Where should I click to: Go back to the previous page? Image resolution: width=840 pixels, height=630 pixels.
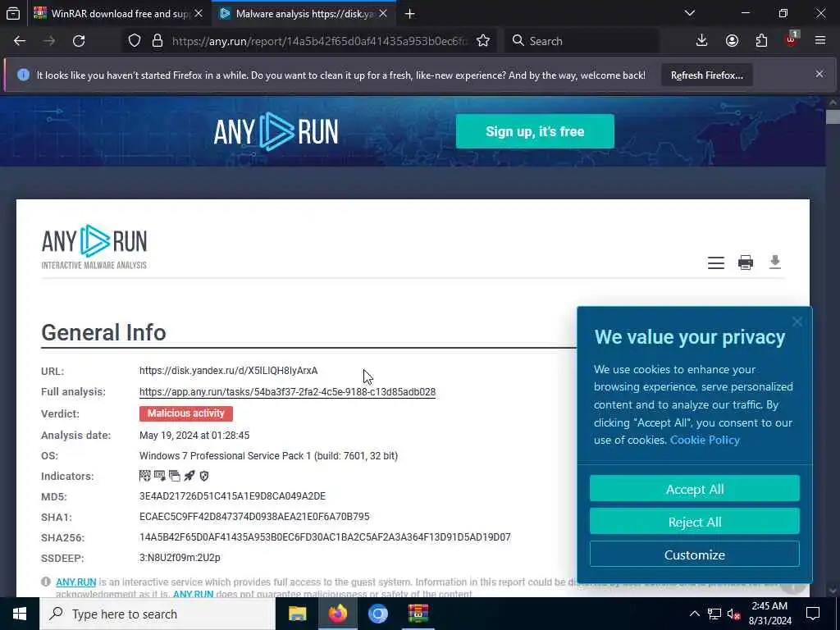[20, 41]
